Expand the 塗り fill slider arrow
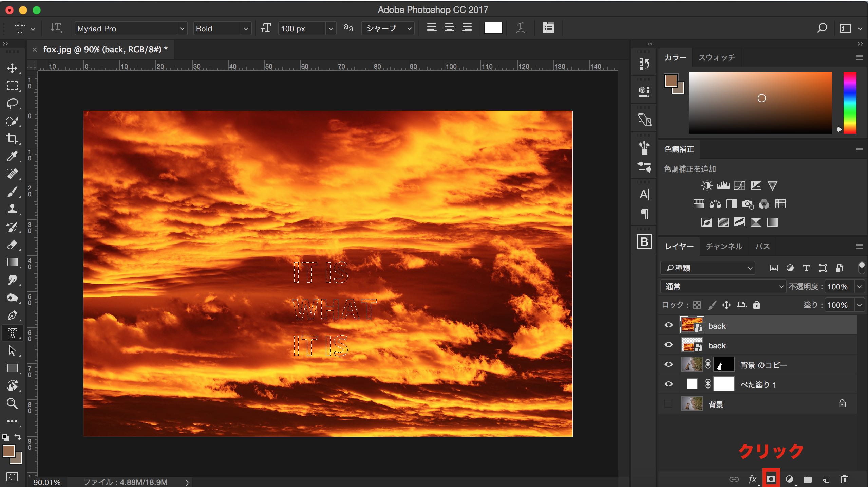 pyautogui.click(x=860, y=305)
